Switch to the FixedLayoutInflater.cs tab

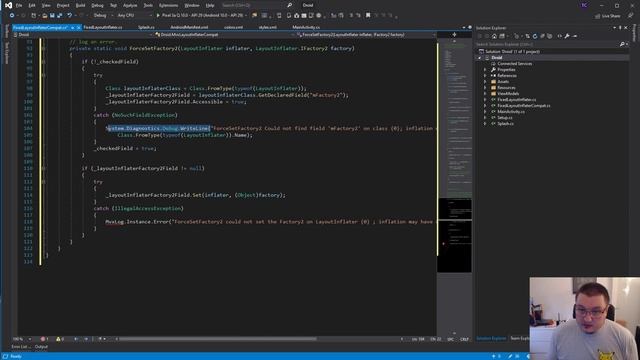click(x=103, y=27)
